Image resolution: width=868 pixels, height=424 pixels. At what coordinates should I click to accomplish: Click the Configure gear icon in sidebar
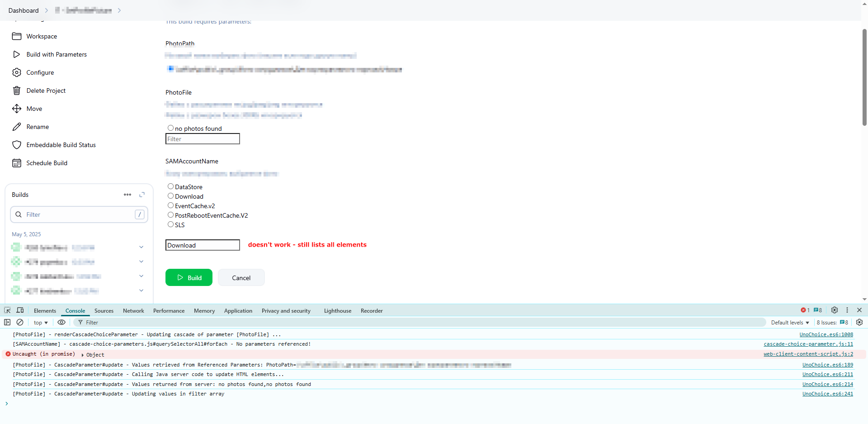pyautogui.click(x=17, y=72)
